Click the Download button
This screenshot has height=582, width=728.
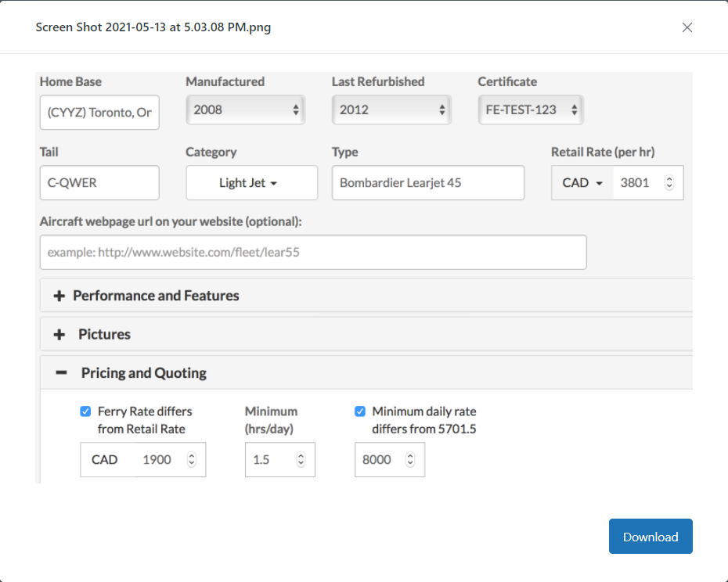tap(651, 537)
